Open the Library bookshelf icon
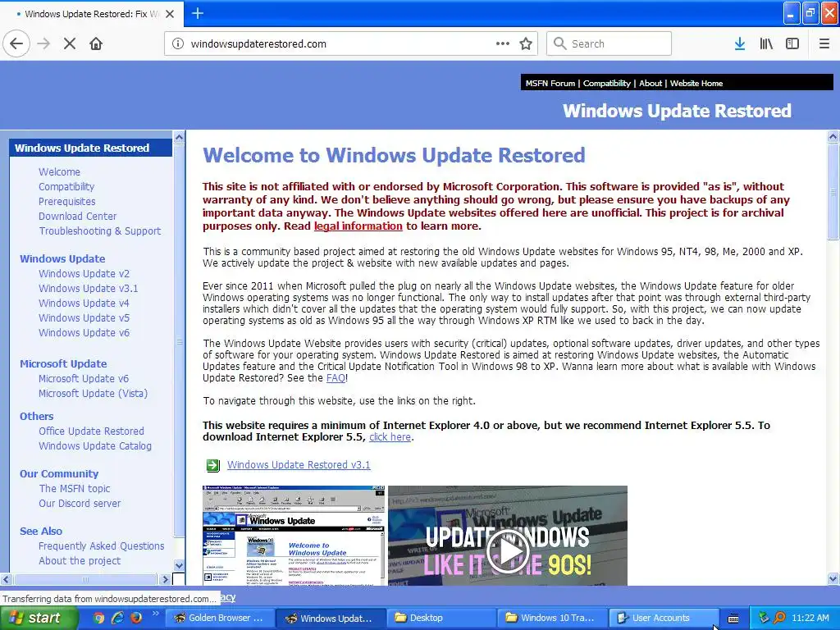Image resolution: width=840 pixels, height=630 pixels. point(766,44)
